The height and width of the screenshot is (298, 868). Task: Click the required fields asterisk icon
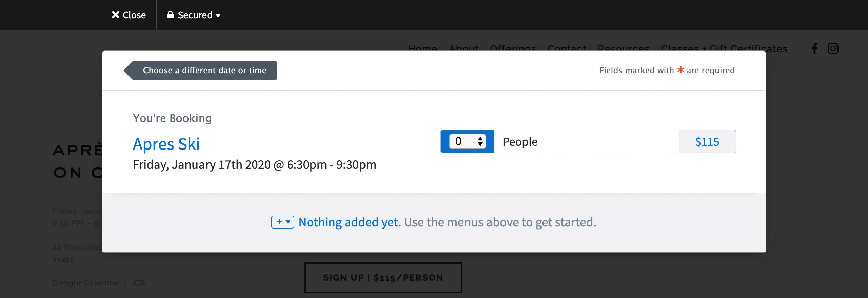tap(680, 70)
